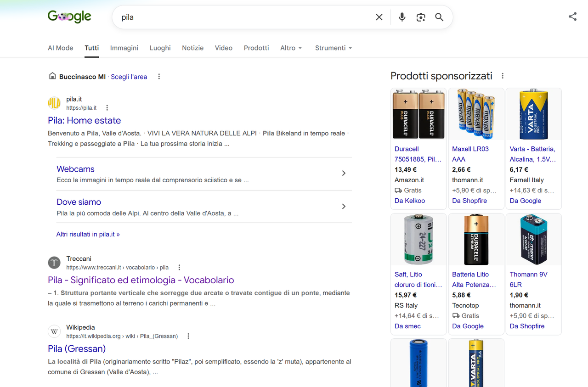This screenshot has width=588, height=387.
Task: Click the Duracell Lithium battery image
Action: (476, 239)
